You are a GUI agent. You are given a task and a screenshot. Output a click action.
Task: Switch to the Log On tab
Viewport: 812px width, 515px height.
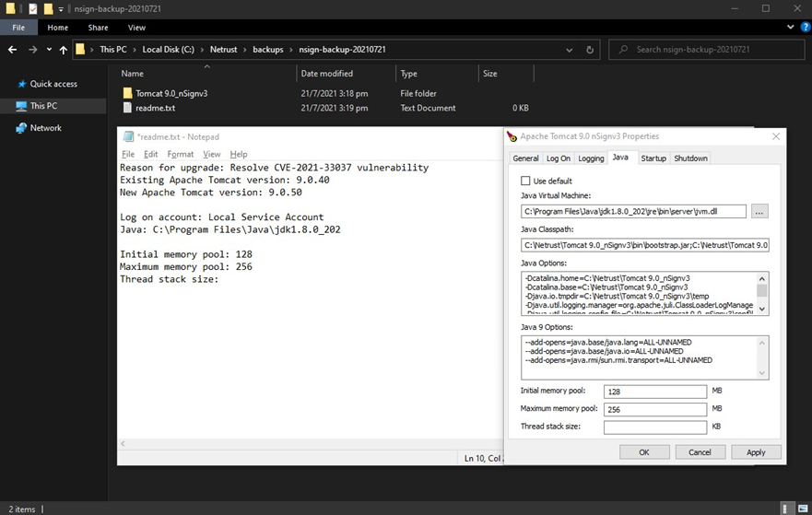point(559,158)
